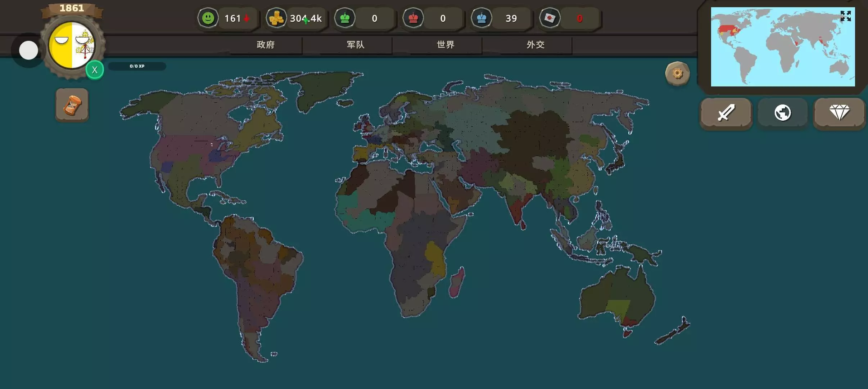Open the hourglass next-turn button
The height and width of the screenshot is (389, 868).
(72, 105)
